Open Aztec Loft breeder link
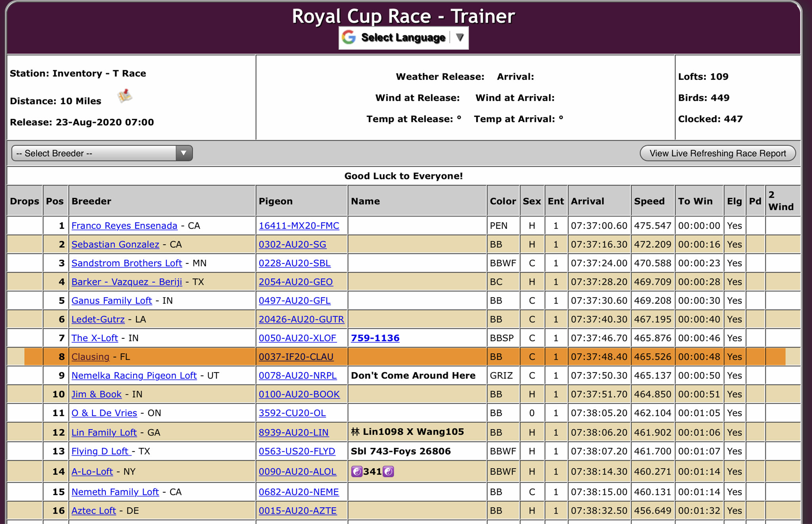Image resolution: width=812 pixels, height=524 pixels. (94, 511)
